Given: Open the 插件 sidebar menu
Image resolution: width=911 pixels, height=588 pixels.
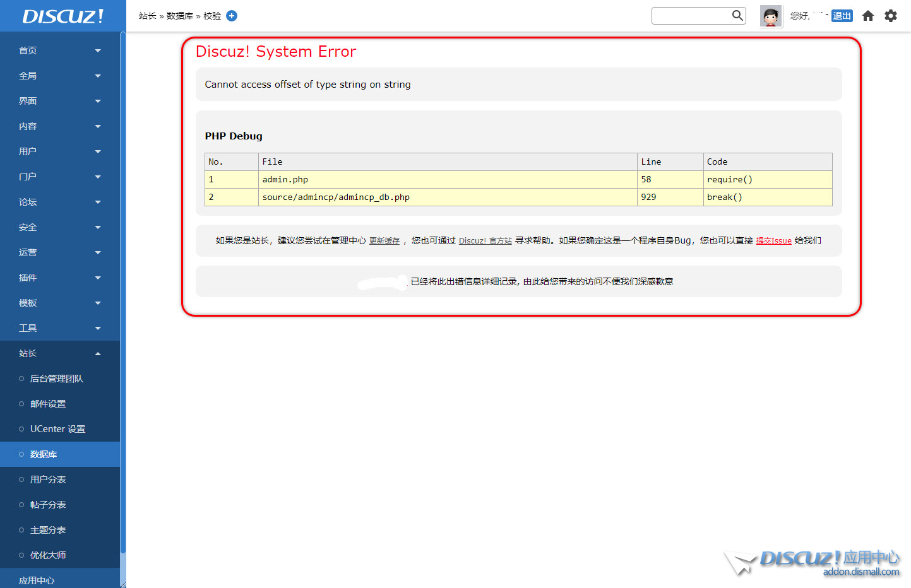Looking at the screenshot, I should point(60,278).
